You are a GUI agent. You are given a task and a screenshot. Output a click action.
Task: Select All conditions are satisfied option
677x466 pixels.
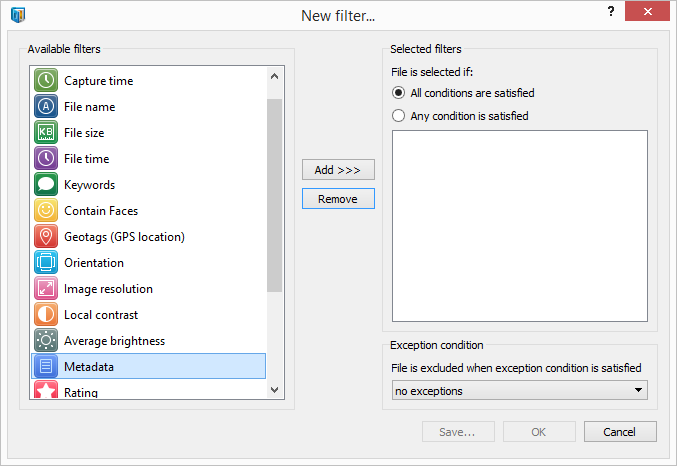(463, 93)
